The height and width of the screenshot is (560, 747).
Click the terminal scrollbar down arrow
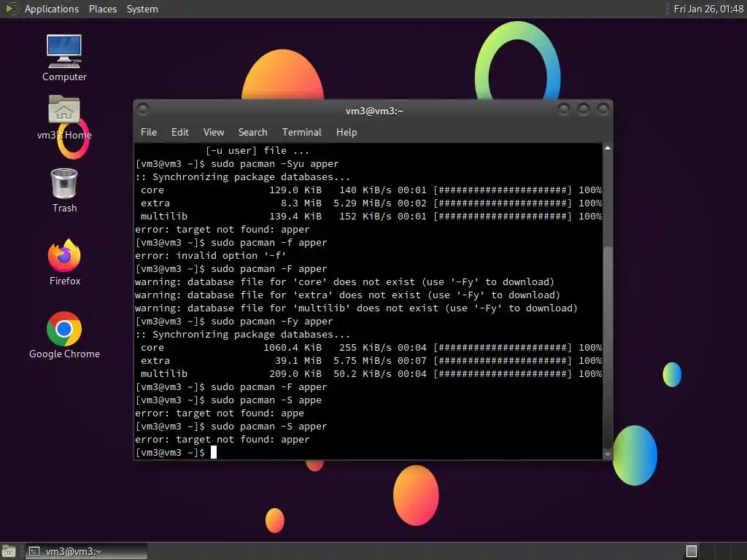coord(608,455)
